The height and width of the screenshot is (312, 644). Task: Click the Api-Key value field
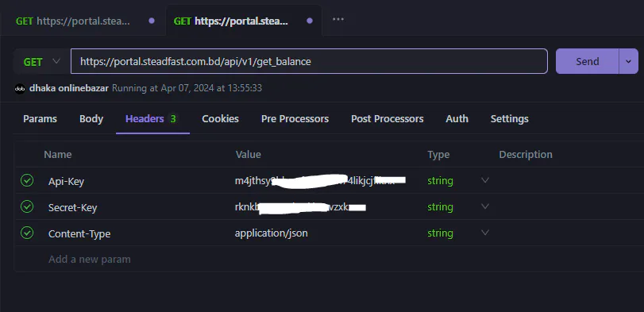[x=320, y=181]
